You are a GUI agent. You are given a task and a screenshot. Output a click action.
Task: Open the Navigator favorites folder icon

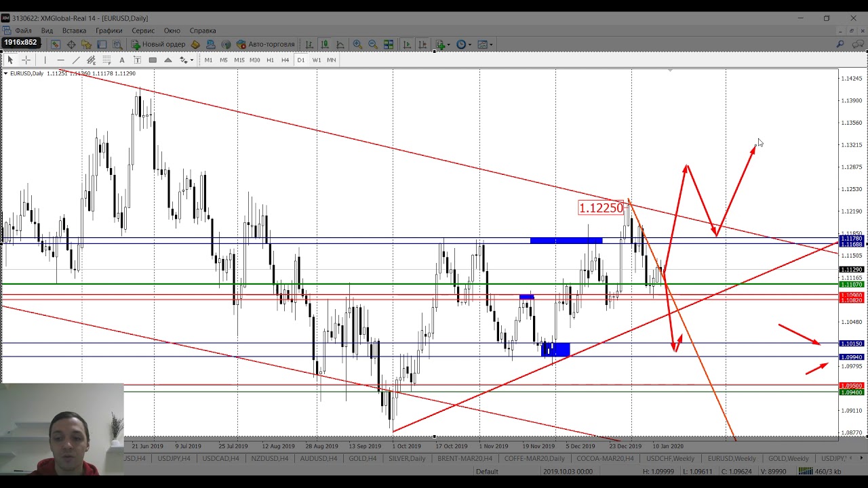pyautogui.click(x=86, y=44)
